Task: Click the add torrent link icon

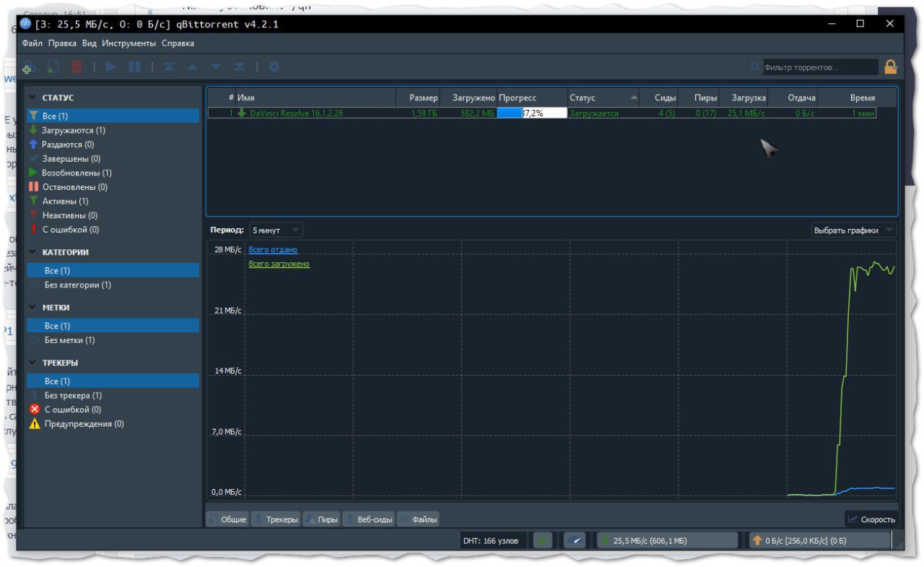Action: [29, 67]
